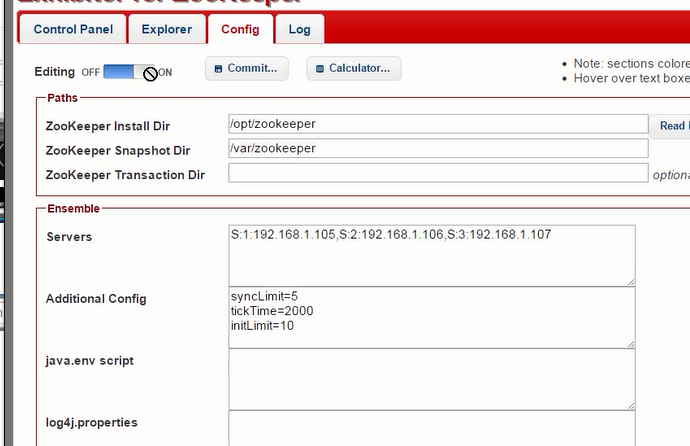
Task: Click the disk icon on Commit button
Action: point(218,69)
